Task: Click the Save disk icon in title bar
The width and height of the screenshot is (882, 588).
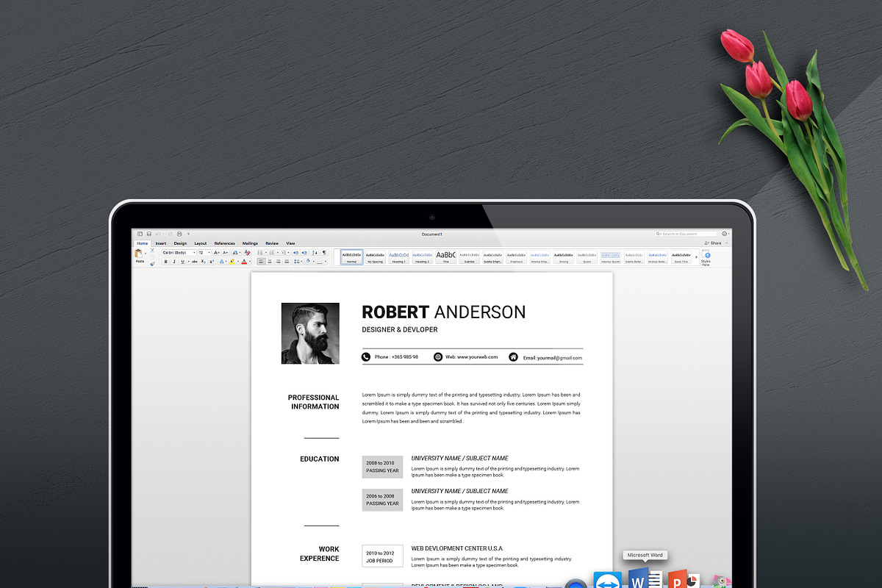Action: click(x=149, y=234)
